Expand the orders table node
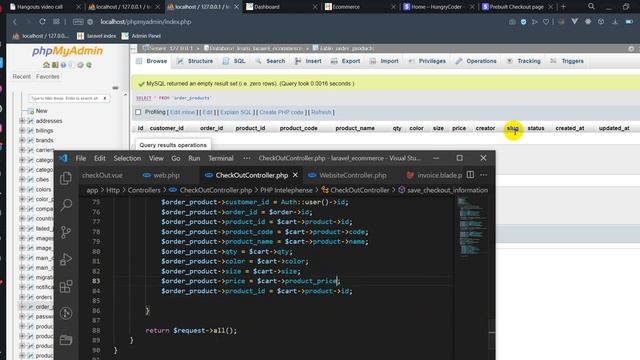 pyautogui.click(x=22, y=297)
